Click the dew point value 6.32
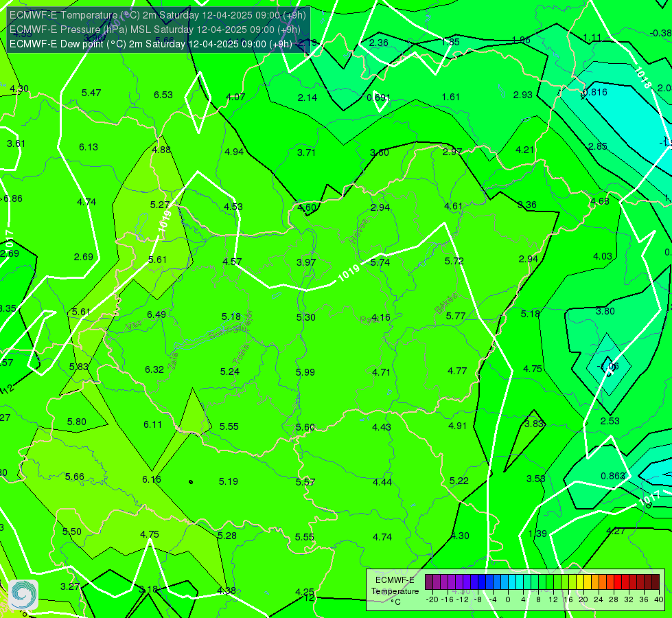 pyautogui.click(x=154, y=369)
